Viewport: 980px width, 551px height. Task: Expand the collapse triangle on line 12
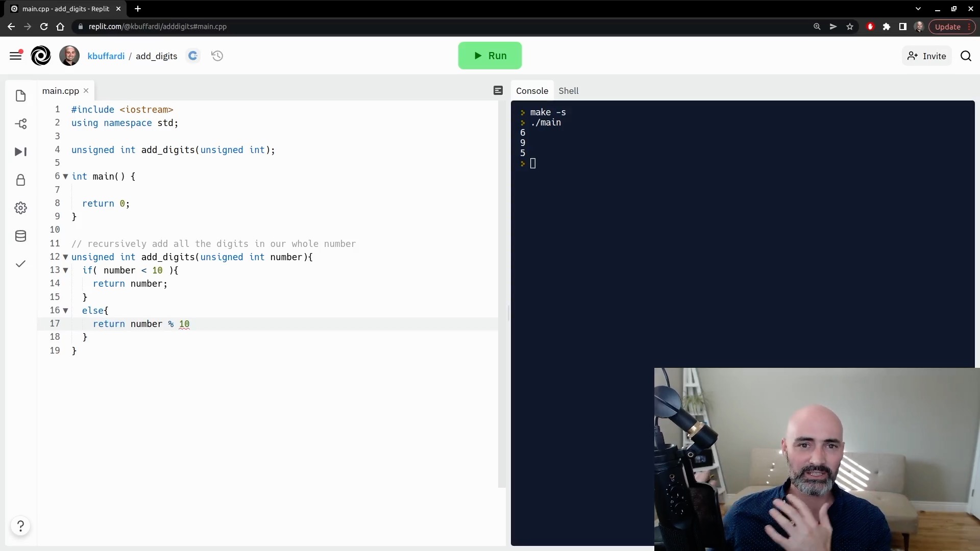point(65,257)
